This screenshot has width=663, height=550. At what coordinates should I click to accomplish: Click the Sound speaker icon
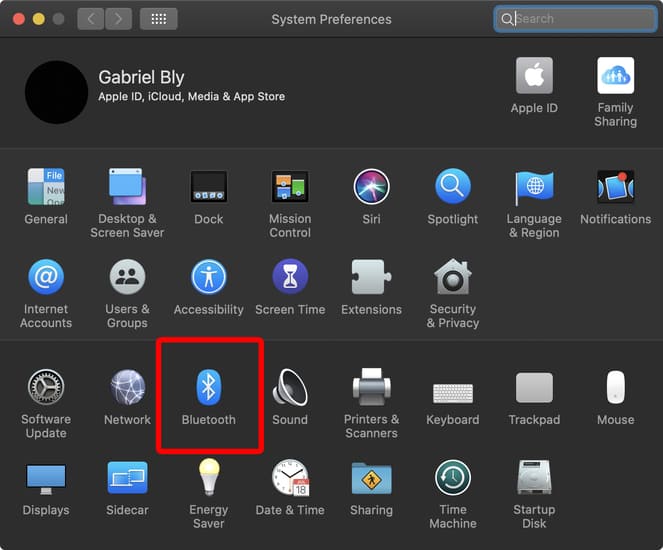(290, 387)
